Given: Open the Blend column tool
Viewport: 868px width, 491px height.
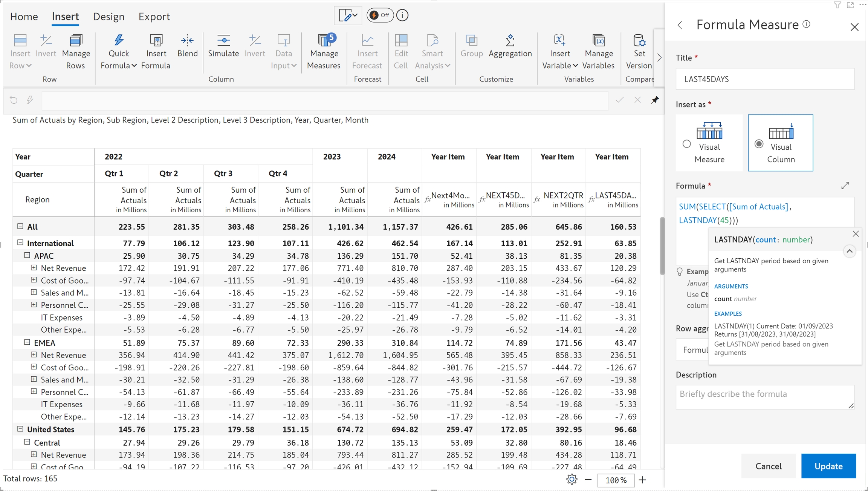Looking at the screenshot, I should [187, 41].
